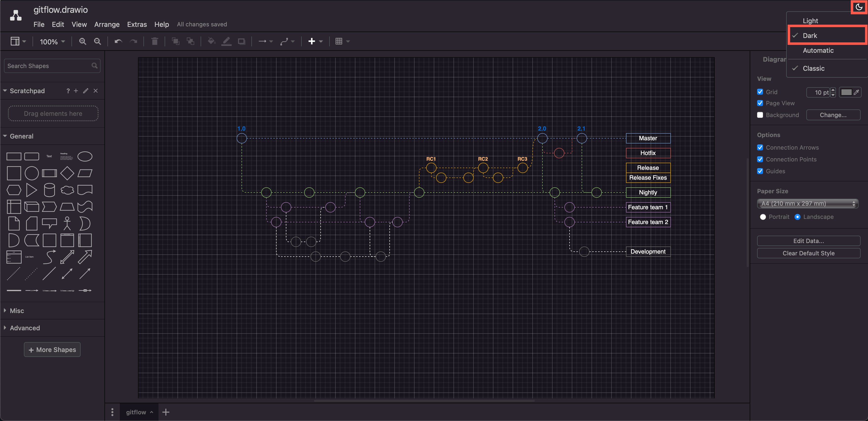
Task: Click the gitflow tab at bottom
Action: [138, 412]
